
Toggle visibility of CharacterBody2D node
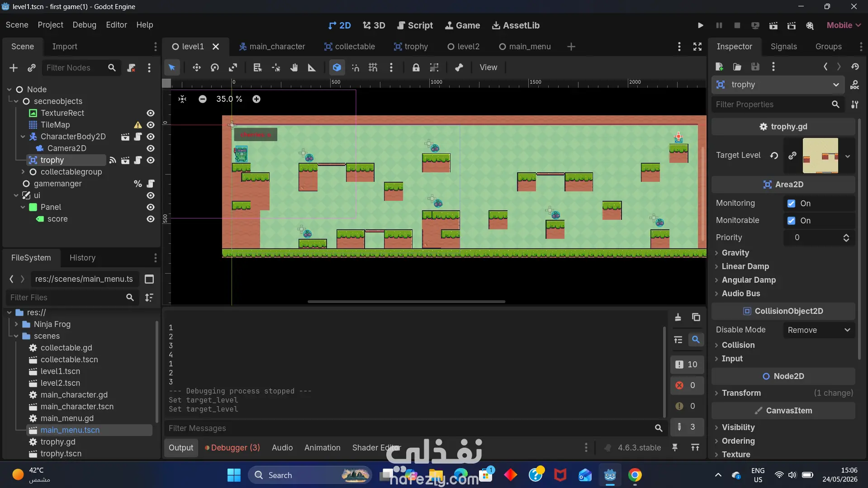[x=151, y=137]
